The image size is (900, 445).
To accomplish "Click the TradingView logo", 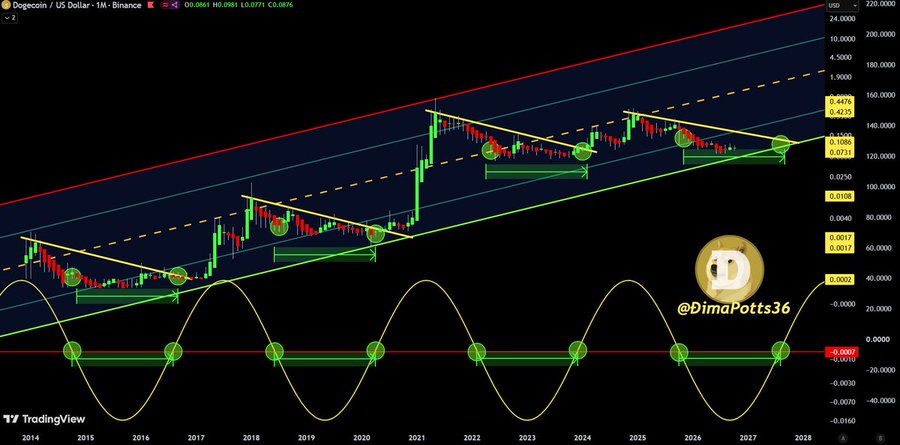I will click(x=44, y=419).
